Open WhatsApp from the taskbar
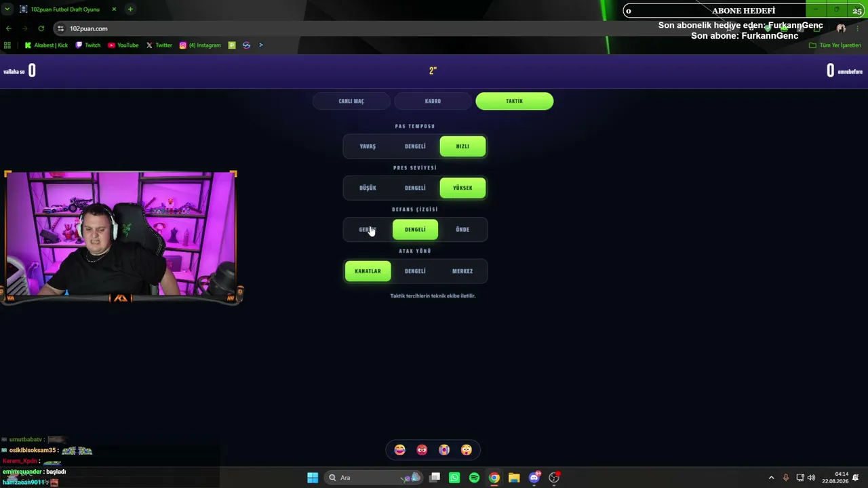Screen dimensions: 868x488 tap(454, 478)
